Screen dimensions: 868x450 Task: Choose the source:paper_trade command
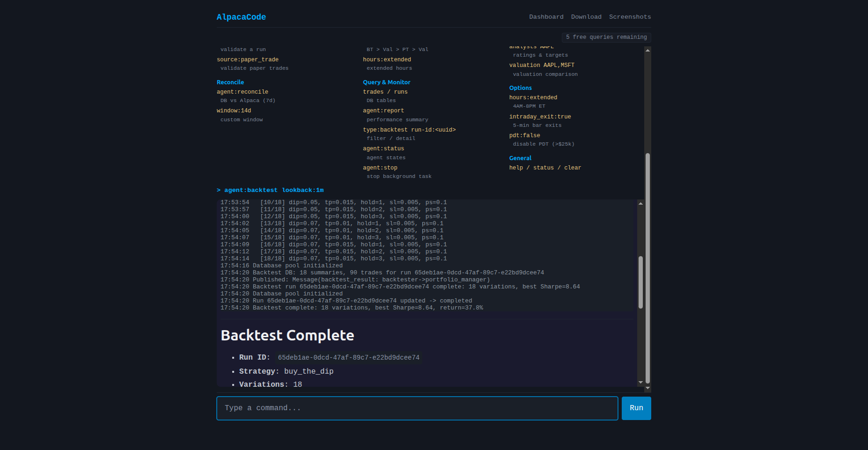pos(248,59)
